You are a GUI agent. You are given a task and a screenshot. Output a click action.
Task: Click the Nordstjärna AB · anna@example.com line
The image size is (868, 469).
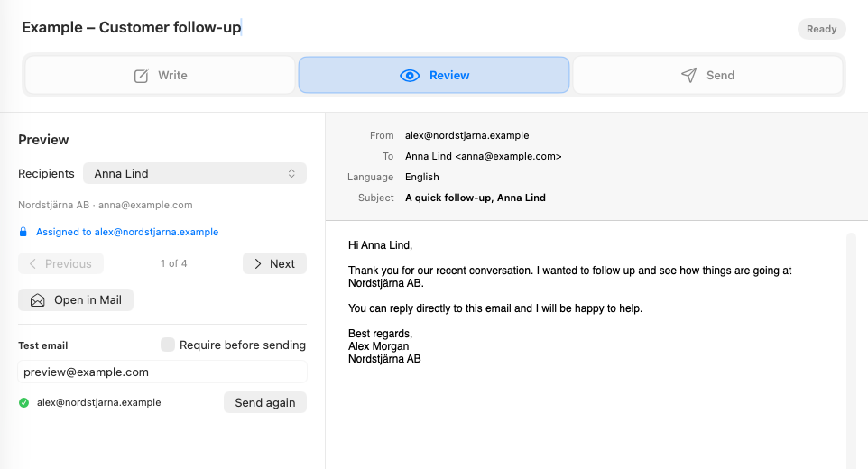click(x=106, y=206)
